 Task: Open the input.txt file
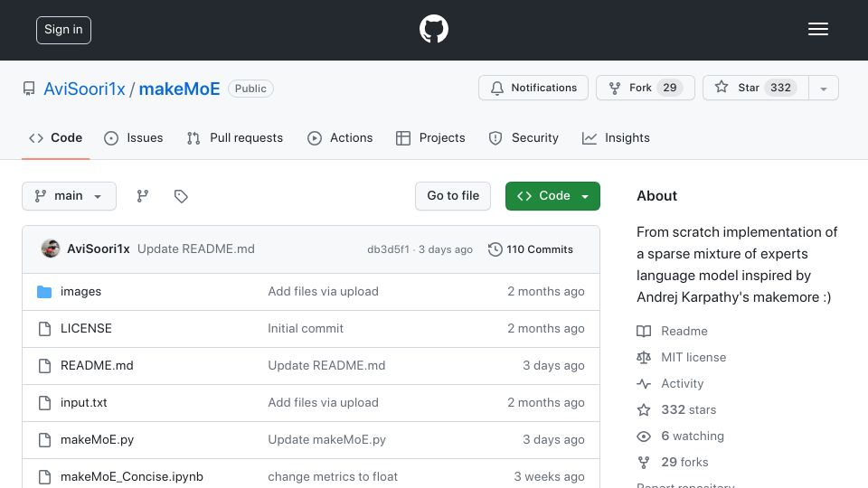(83, 403)
